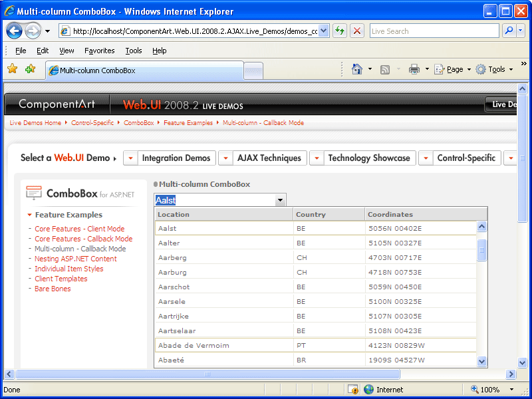The image size is (532, 399).
Task: Click the browser Forward arrow button
Action: coord(33,31)
